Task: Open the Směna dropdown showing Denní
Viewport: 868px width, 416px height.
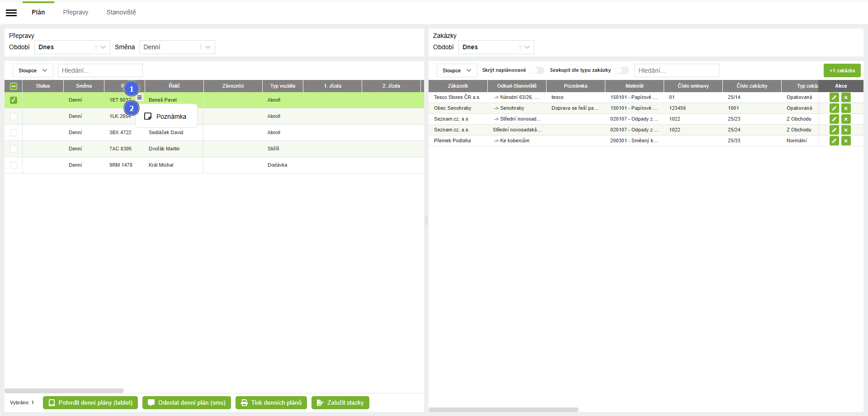Action: point(177,47)
